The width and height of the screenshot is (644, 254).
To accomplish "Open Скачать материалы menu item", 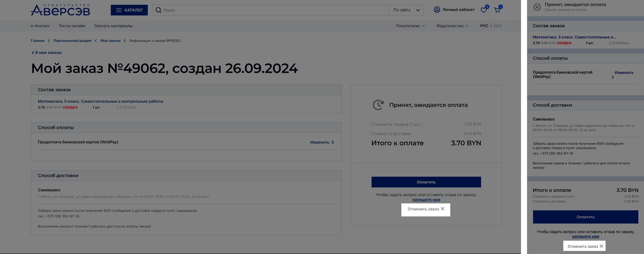I will 113,26.
